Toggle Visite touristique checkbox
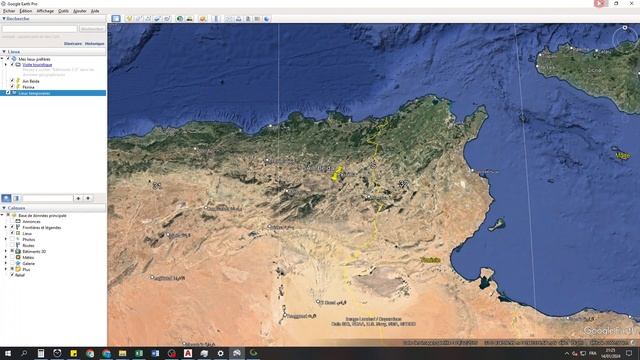The height and width of the screenshot is (360, 640). pos(12,64)
